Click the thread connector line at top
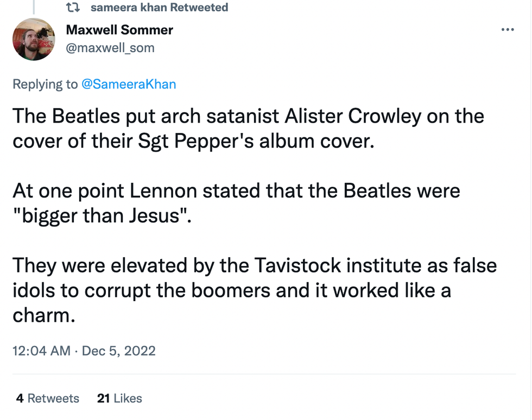 point(34,7)
